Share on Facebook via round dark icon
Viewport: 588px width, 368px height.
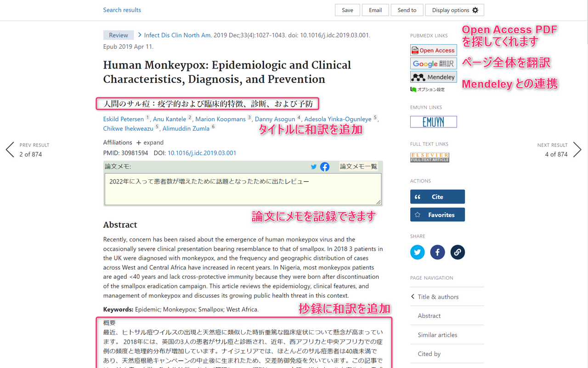tap(437, 252)
